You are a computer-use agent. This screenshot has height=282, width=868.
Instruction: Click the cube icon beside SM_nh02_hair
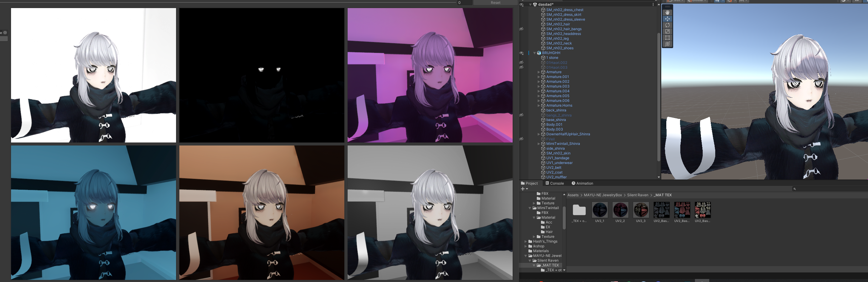[543, 24]
